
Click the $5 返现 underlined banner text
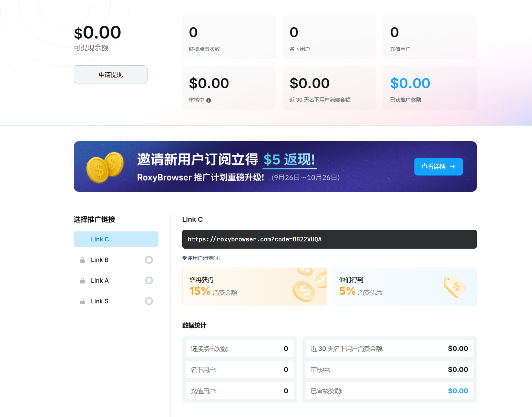click(x=289, y=160)
